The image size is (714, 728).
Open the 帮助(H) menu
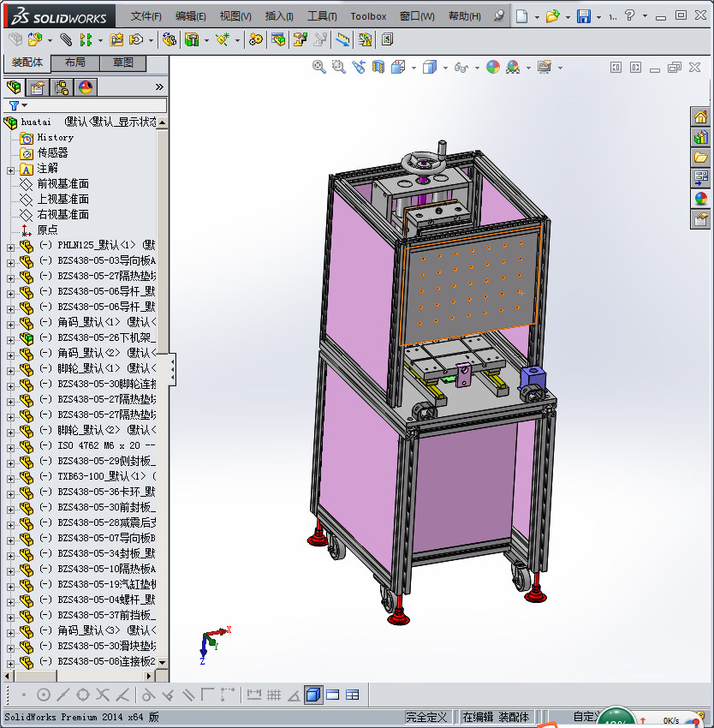pos(465,16)
